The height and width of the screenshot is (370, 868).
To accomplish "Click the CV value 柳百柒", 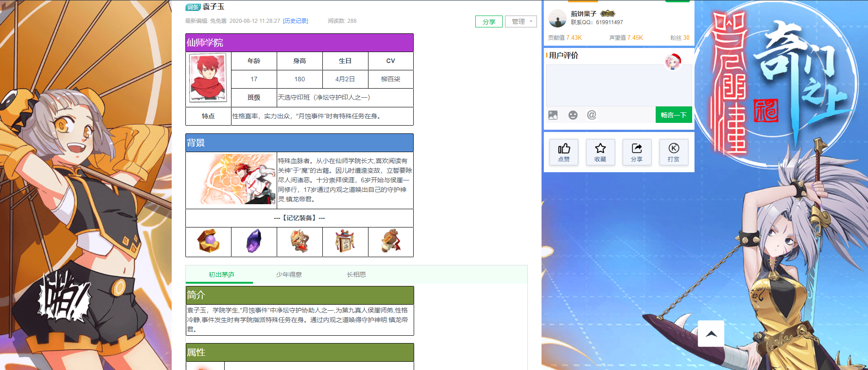I will [x=391, y=79].
